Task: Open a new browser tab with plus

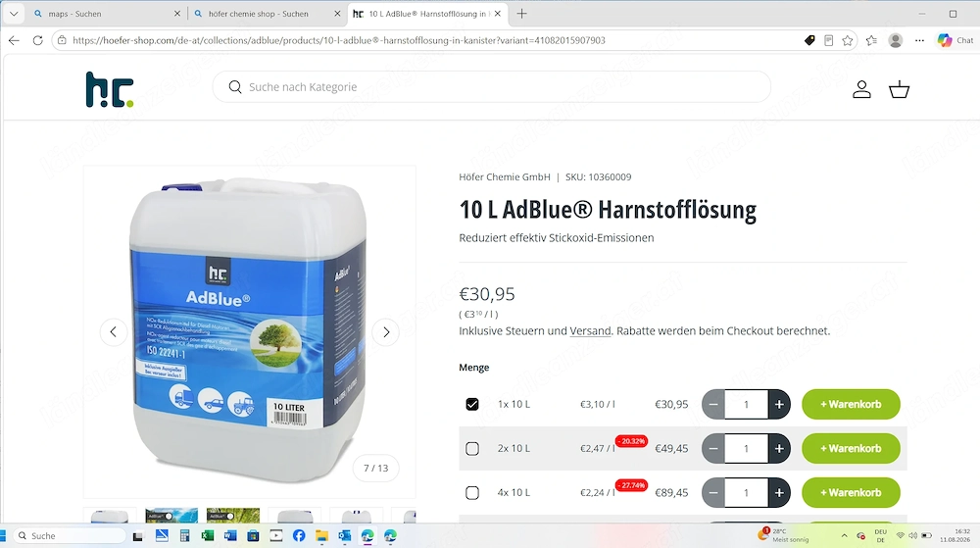Action: (x=522, y=13)
